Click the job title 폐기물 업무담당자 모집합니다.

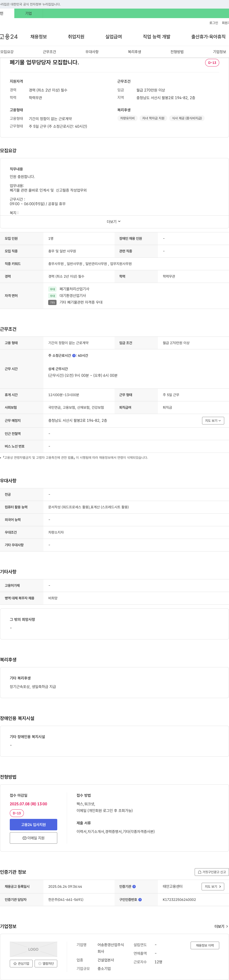44,62
